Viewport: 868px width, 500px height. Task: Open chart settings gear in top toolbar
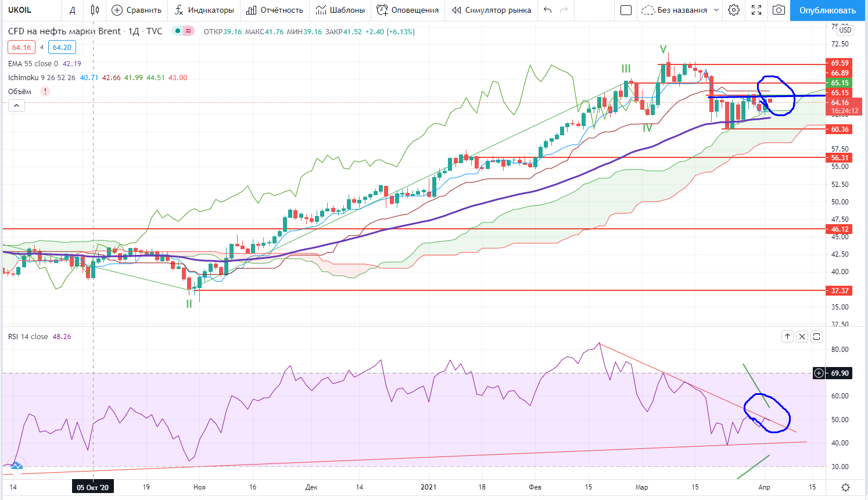point(734,10)
